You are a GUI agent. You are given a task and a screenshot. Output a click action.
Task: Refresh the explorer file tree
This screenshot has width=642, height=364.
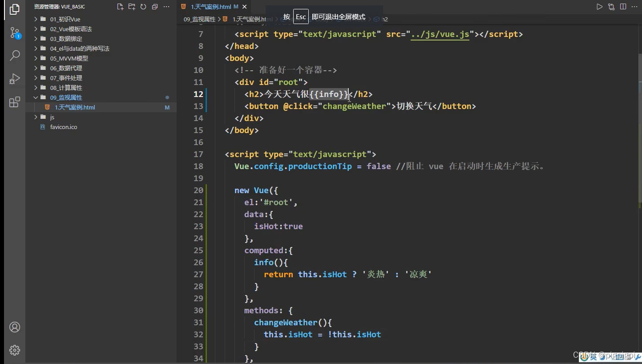[143, 7]
